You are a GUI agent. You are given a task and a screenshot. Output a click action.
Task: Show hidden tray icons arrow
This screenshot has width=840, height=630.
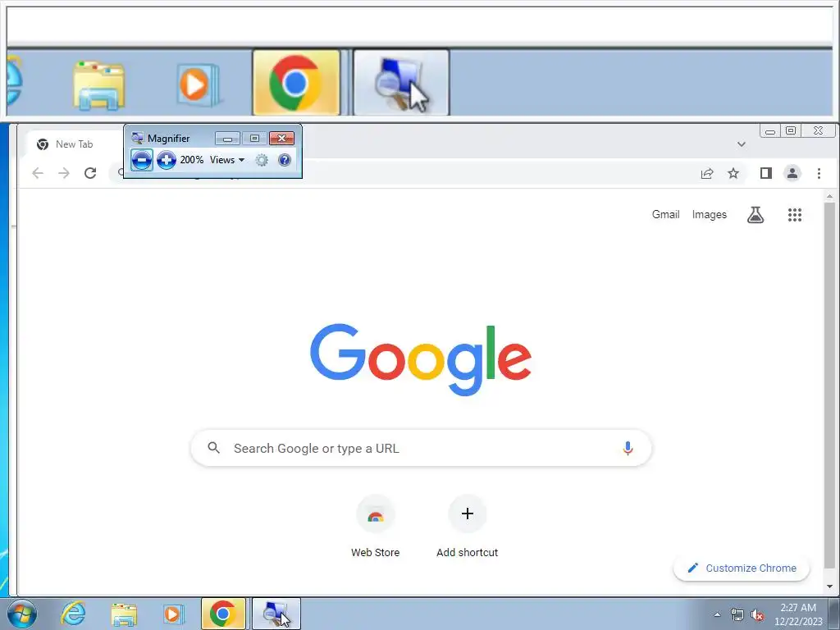pyautogui.click(x=717, y=614)
